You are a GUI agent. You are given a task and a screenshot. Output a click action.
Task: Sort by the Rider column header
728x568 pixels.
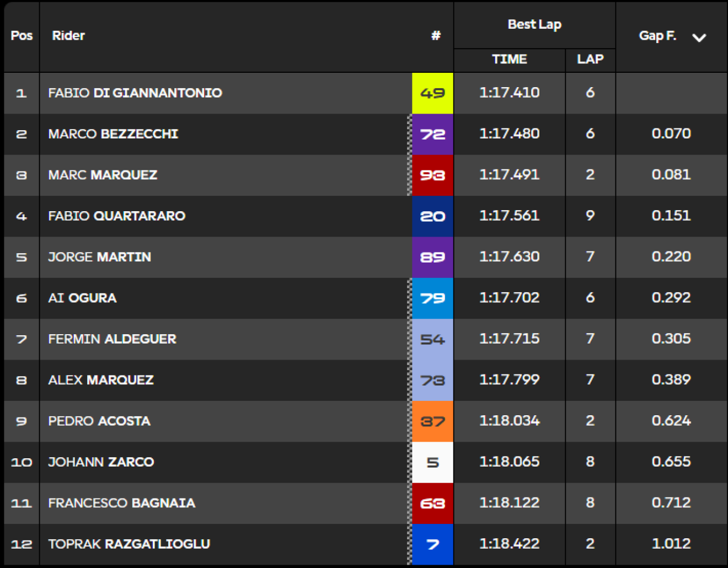68,35
